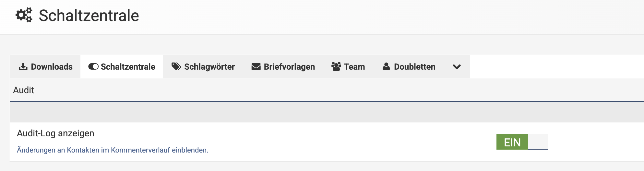Go to the Briefvorlagen tab label
Viewport: 644px width, 171px height.
point(289,67)
